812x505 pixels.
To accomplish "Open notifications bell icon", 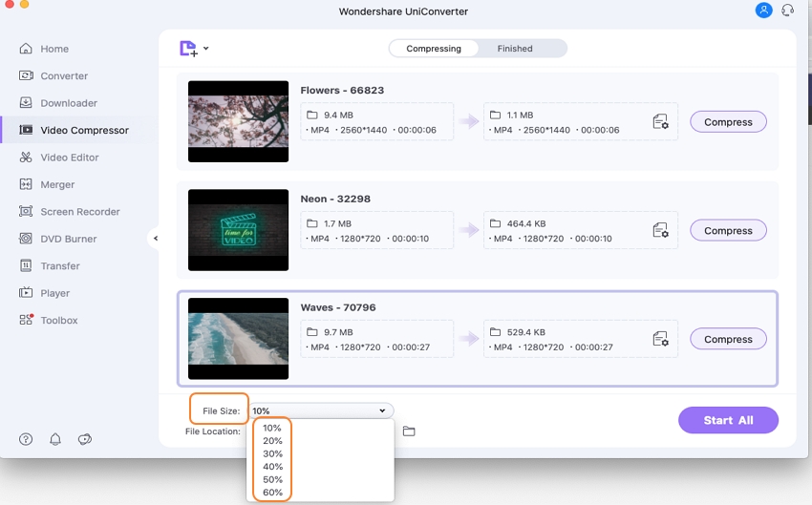I will point(55,439).
